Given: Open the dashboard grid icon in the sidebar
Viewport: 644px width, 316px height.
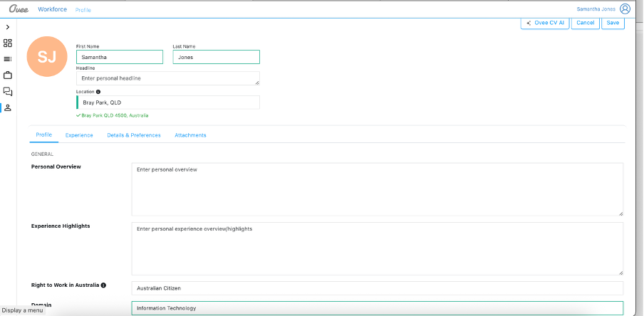Looking at the screenshot, I should (8, 43).
